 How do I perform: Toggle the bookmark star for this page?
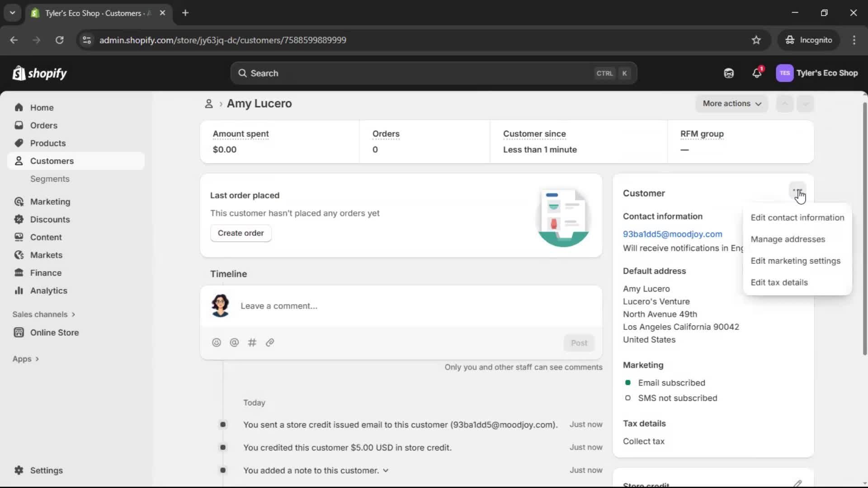pos(756,40)
